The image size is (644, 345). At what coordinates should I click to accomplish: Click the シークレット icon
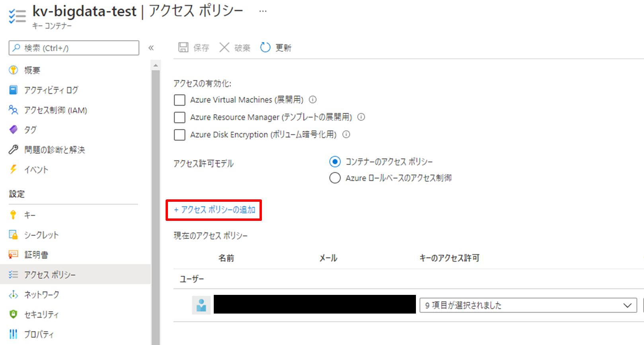[x=13, y=235]
